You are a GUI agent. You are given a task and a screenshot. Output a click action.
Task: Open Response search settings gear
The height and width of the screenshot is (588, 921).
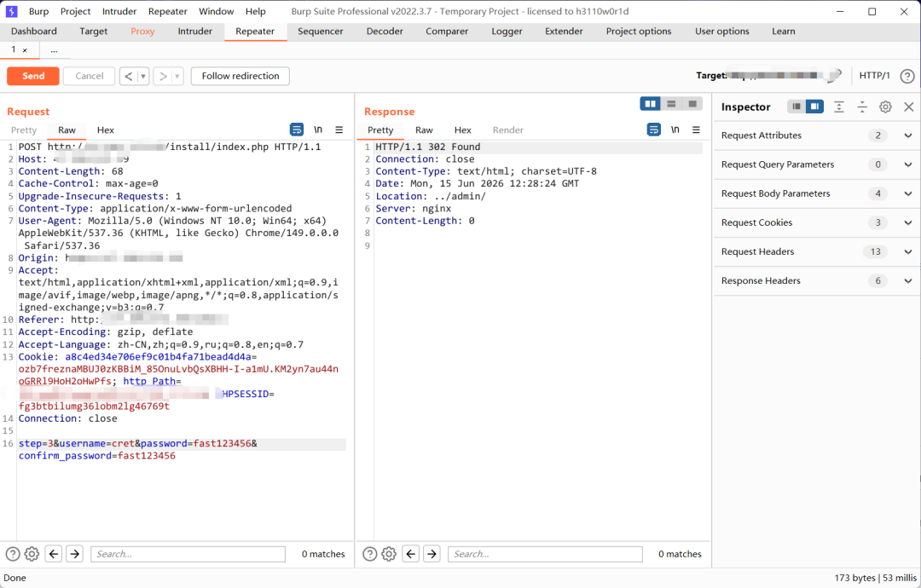(389, 554)
